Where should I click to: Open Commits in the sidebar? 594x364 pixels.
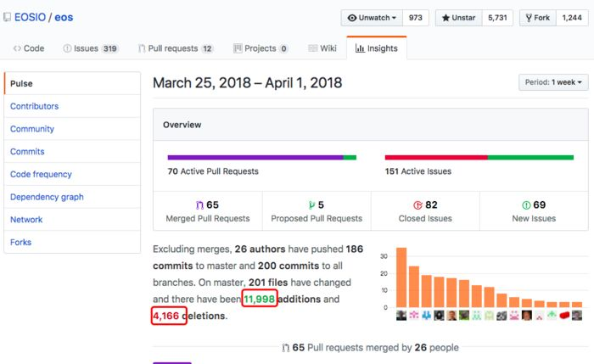(72, 152)
